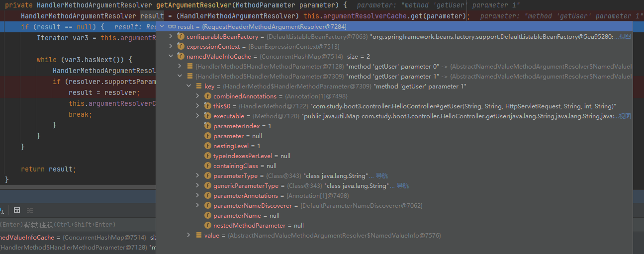Click the field icon of this$0

pyautogui.click(x=208, y=106)
